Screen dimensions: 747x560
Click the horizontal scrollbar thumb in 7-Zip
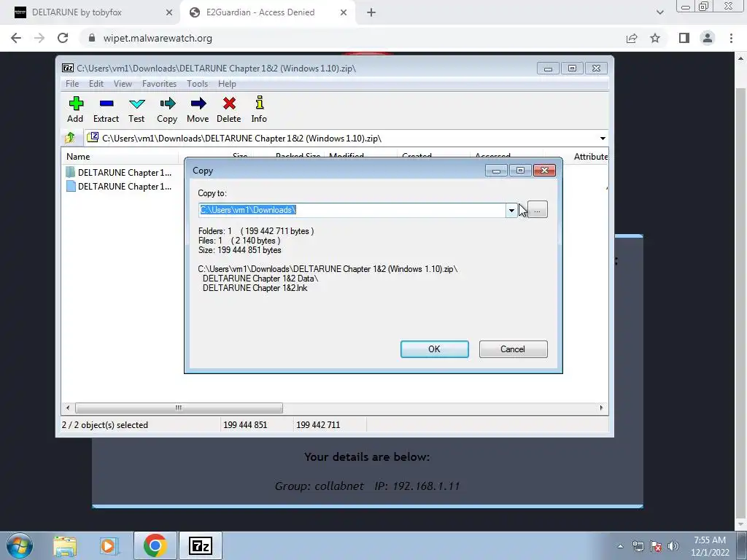point(179,408)
